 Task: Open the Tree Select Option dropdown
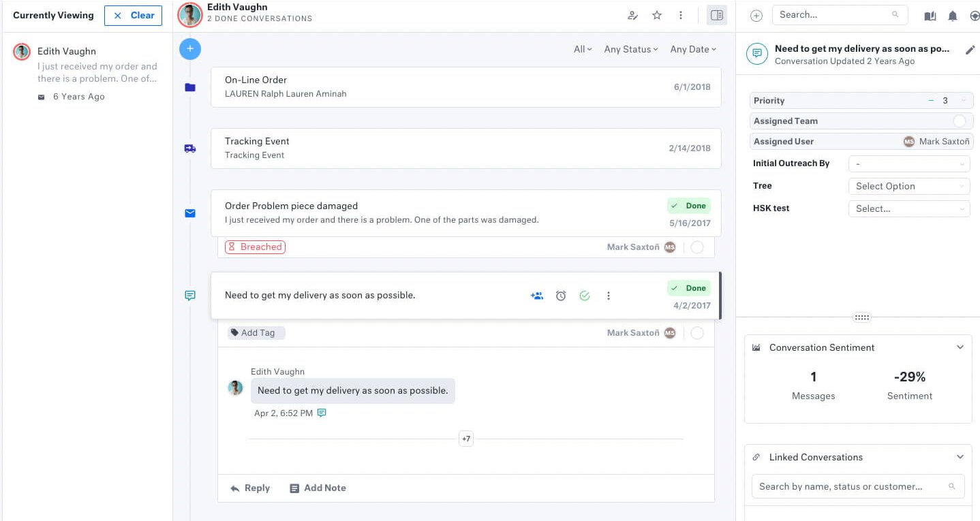(909, 187)
